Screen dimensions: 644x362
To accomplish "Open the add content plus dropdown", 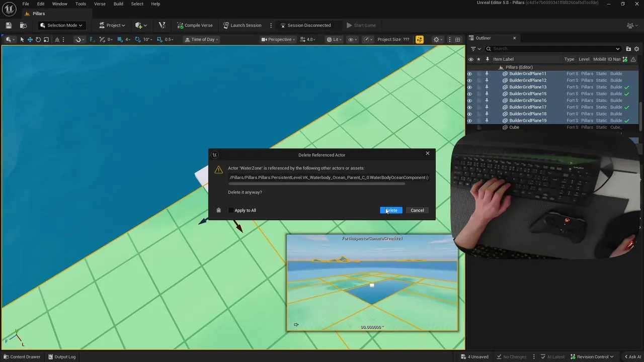I will click(141, 25).
